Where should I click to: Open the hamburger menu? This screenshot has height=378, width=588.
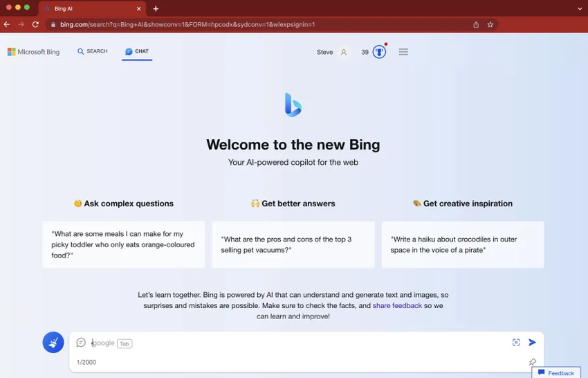[403, 52]
